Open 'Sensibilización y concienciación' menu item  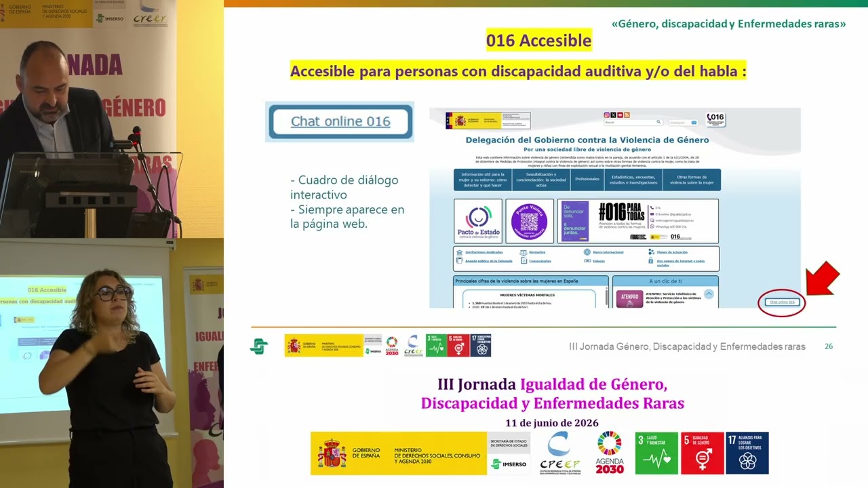540,180
